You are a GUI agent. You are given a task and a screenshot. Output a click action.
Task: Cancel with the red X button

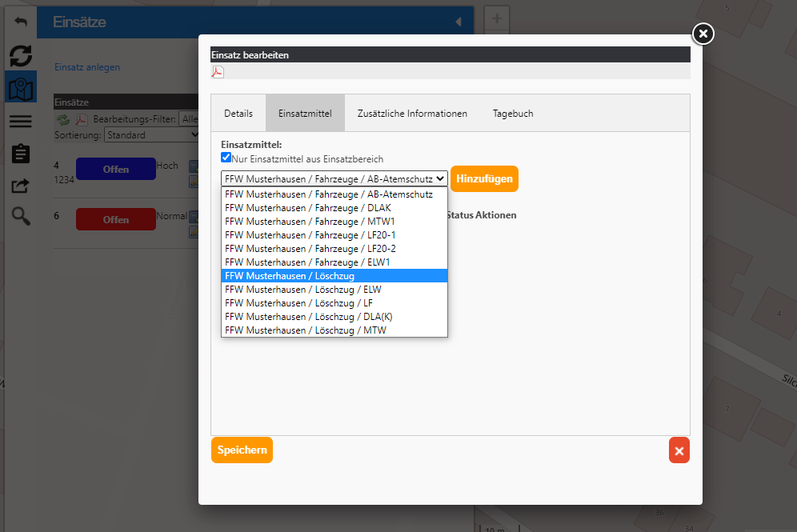679,450
